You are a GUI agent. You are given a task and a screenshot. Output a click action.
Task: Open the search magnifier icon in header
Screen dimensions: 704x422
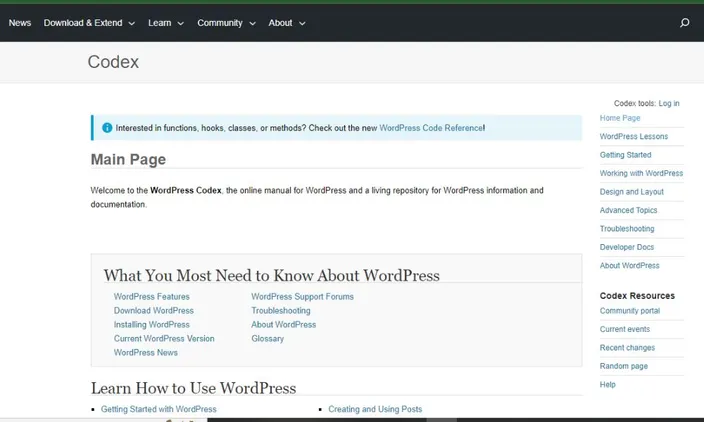tap(684, 22)
